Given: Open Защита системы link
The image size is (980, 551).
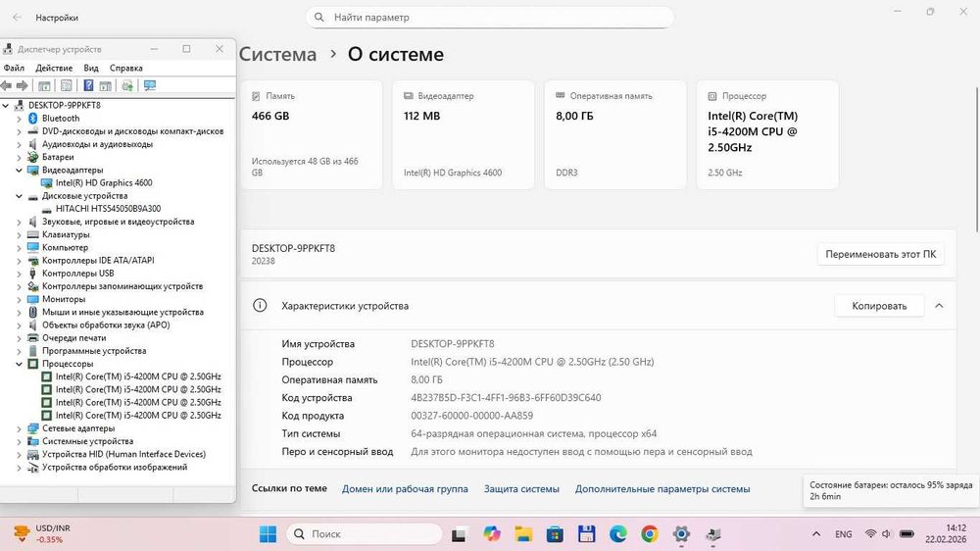Looking at the screenshot, I should [x=521, y=489].
